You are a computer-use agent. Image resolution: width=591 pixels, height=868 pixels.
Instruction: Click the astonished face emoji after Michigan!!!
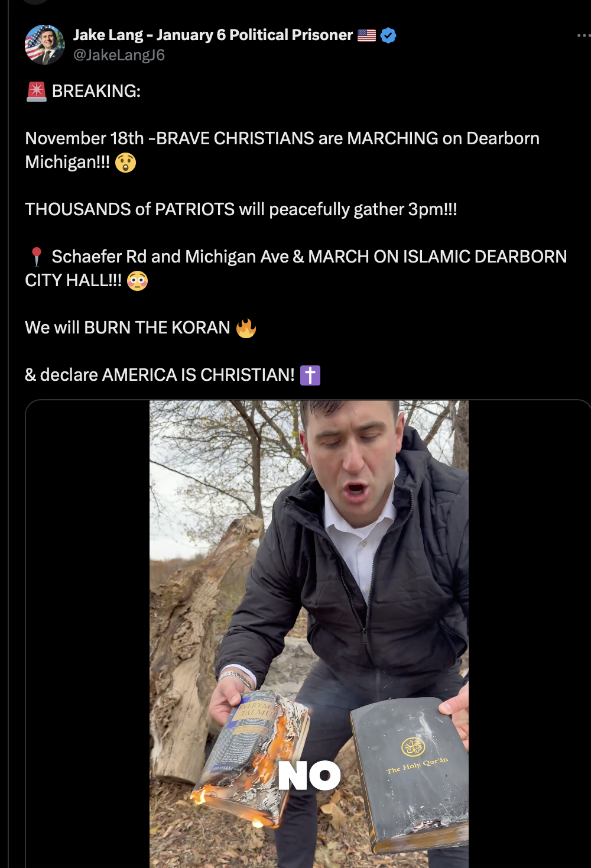coord(125,162)
